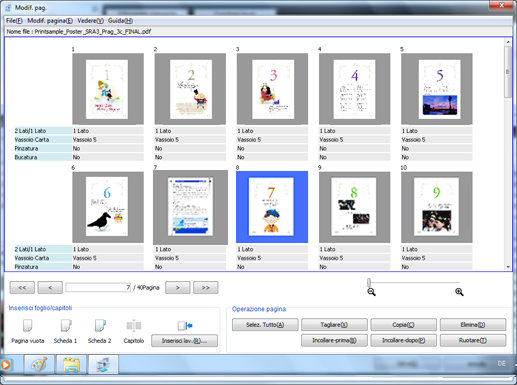Viewport: 517px width, 385px height.
Task: Click the DE language indicator in taskbar
Action: pos(502,363)
